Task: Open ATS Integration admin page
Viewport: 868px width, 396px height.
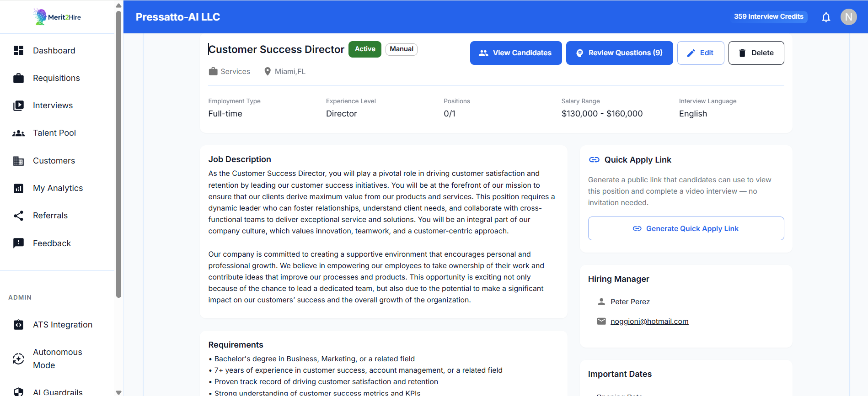Action: tap(62, 325)
